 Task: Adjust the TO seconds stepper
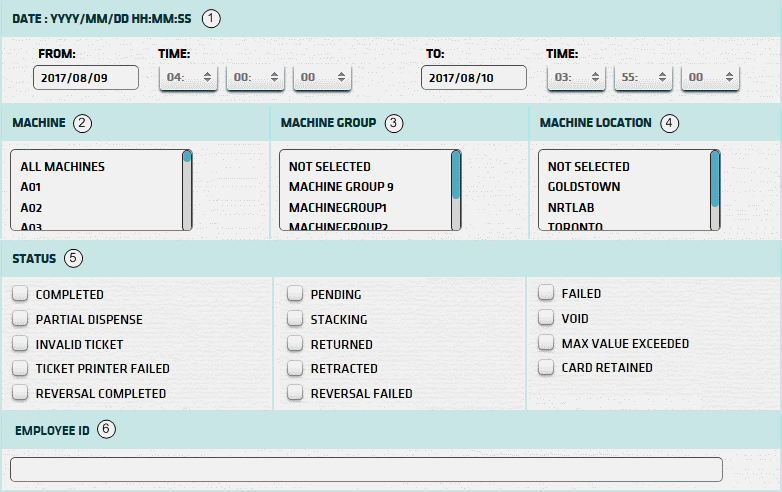pyautogui.click(x=710, y=78)
